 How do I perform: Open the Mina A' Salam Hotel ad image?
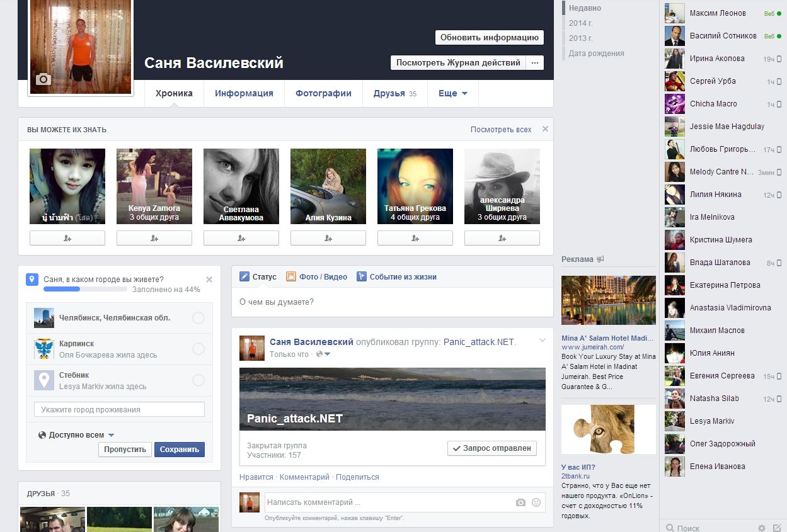[x=608, y=300]
